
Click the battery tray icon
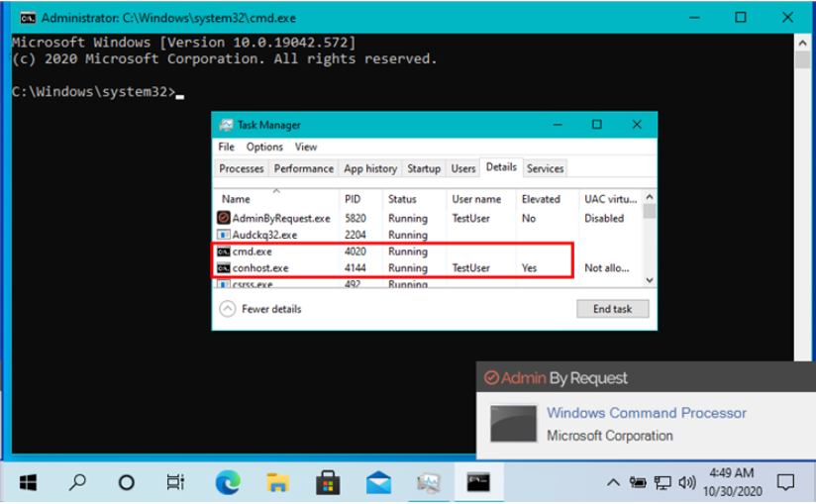click(x=638, y=482)
